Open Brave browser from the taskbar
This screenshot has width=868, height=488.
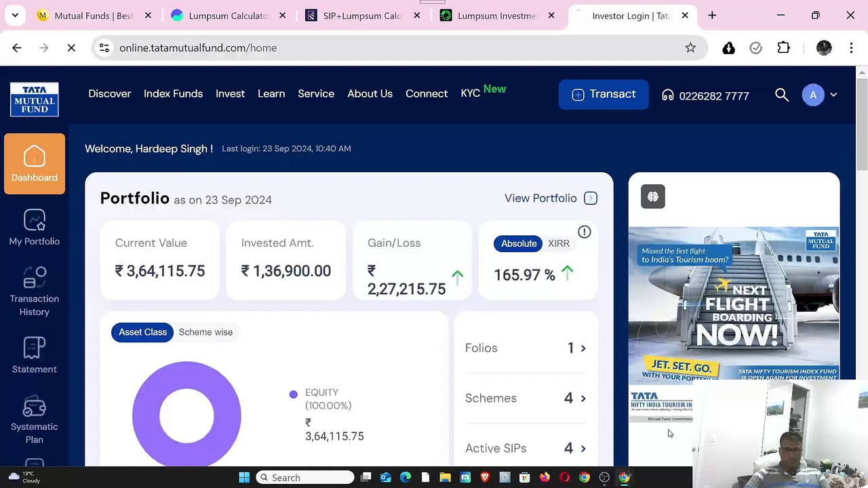485,478
